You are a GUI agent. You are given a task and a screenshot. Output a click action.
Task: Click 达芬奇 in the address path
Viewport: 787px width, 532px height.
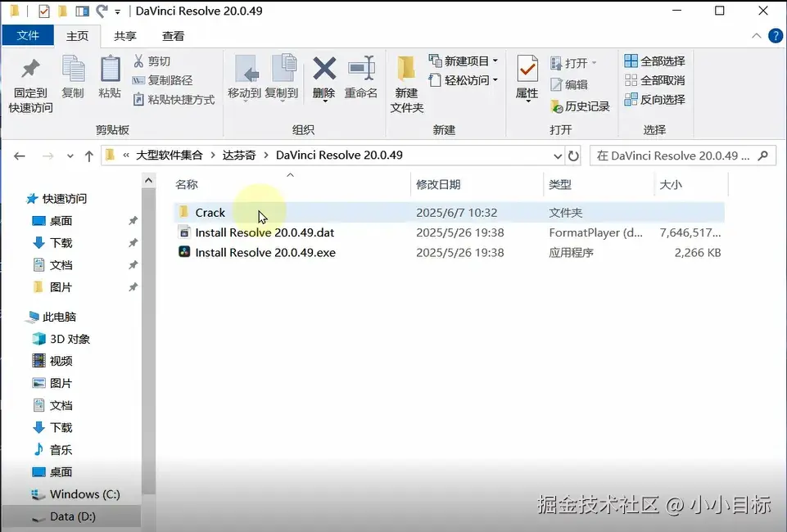pyautogui.click(x=239, y=156)
